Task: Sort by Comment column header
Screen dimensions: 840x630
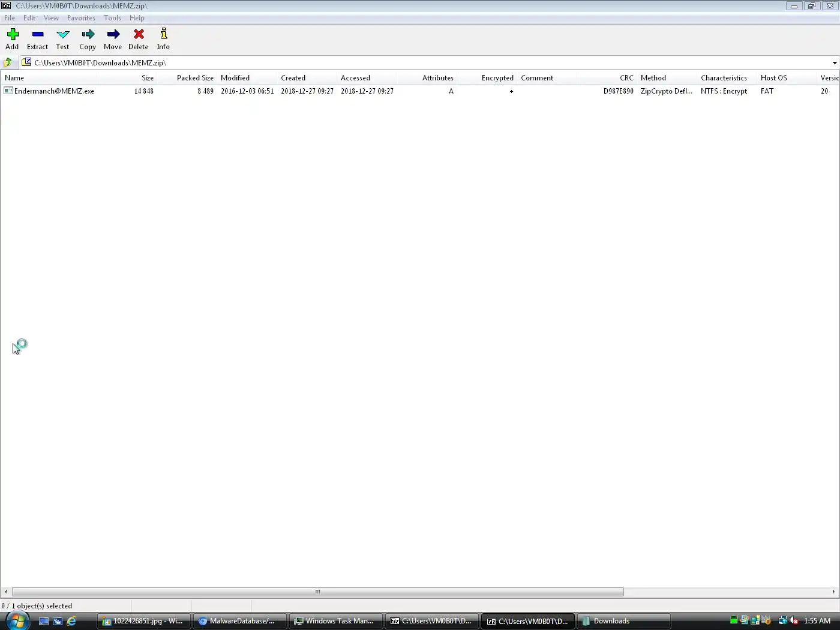Action: [x=547, y=78]
